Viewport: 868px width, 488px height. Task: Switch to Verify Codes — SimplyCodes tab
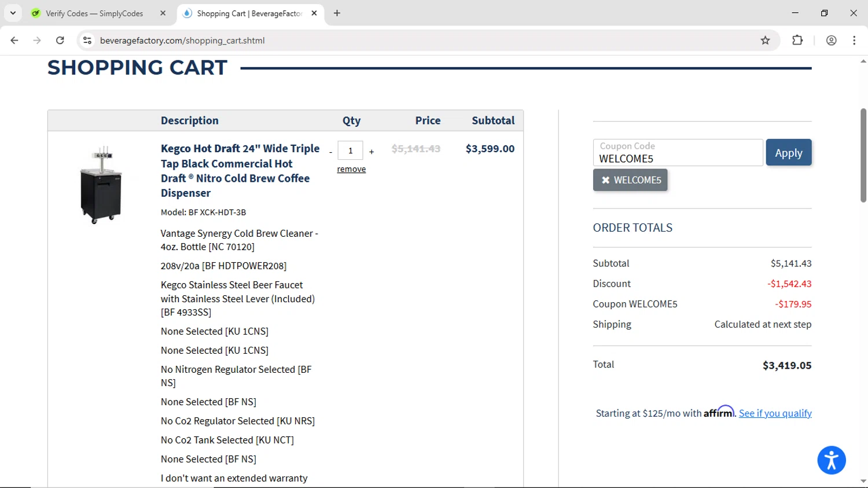(x=94, y=13)
